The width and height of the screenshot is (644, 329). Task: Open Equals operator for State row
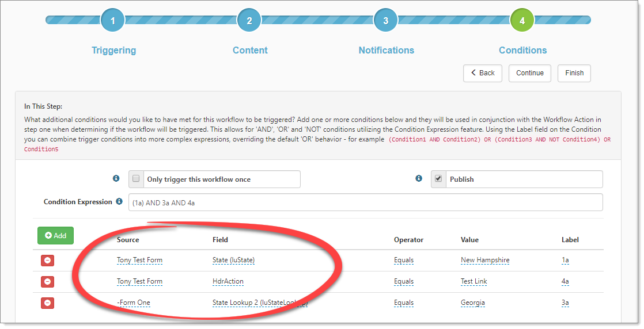(403, 260)
